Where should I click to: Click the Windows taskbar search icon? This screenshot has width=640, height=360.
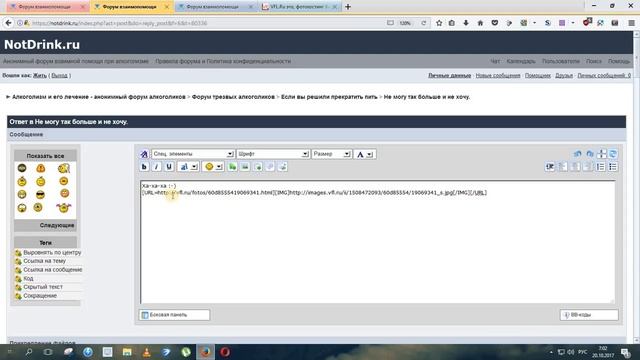click(x=29, y=352)
